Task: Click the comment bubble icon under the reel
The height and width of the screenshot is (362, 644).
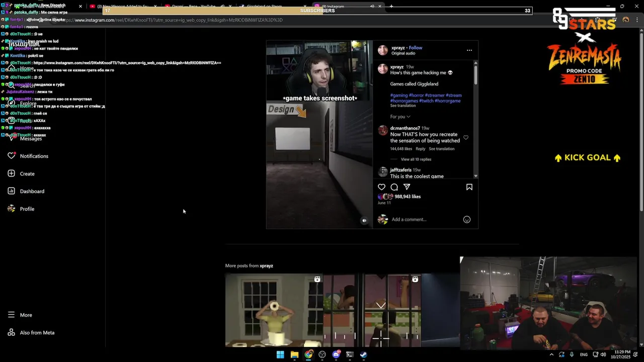Action: coord(394,187)
